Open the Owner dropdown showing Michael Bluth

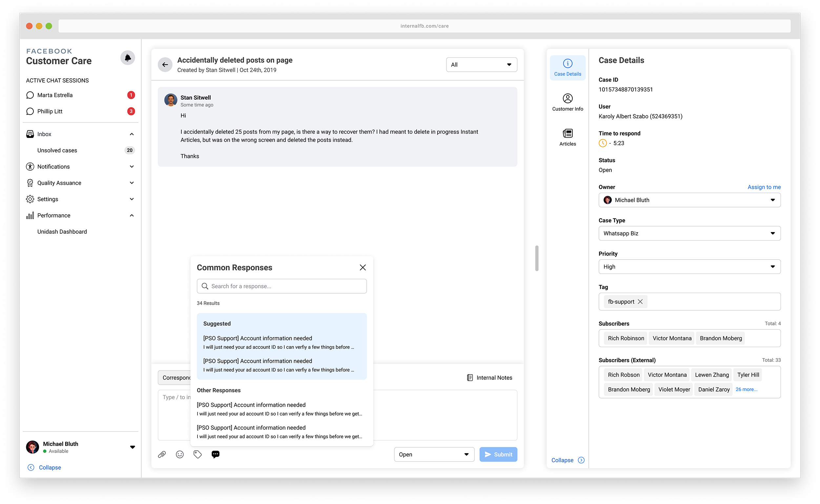coord(689,200)
